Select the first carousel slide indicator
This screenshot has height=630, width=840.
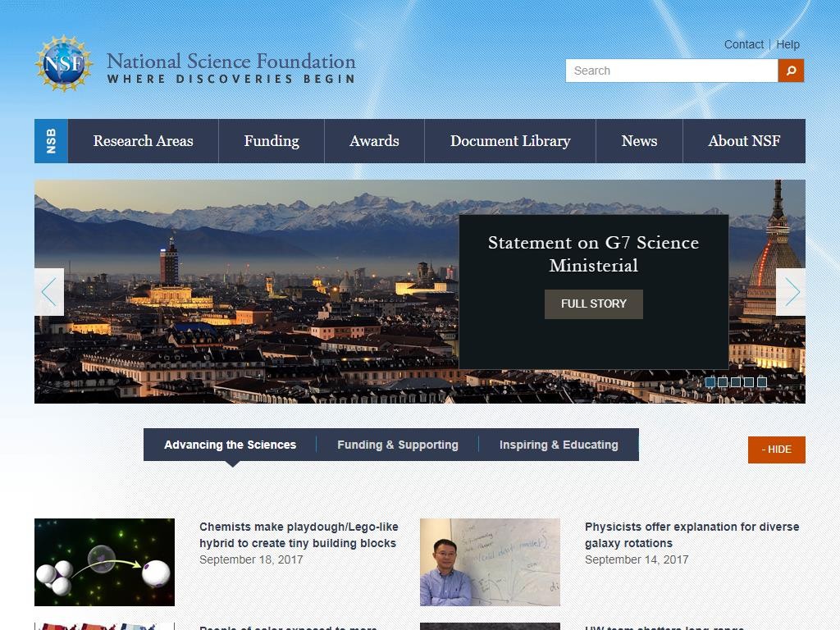coord(710,382)
